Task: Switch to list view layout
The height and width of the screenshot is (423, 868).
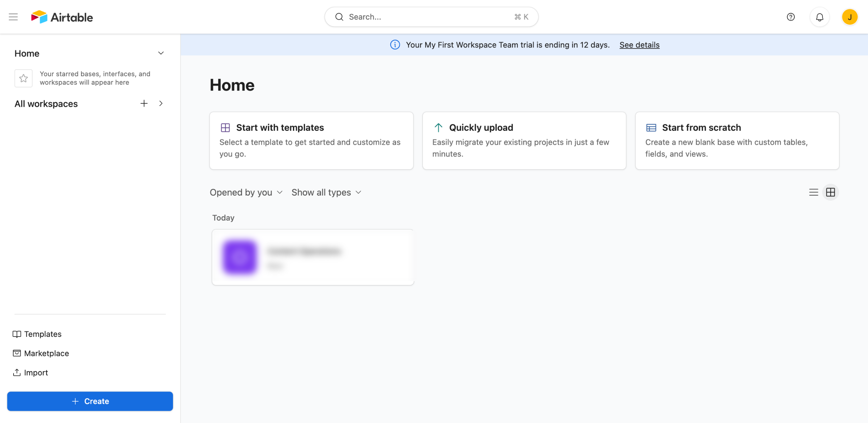Action: (x=813, y=192)
